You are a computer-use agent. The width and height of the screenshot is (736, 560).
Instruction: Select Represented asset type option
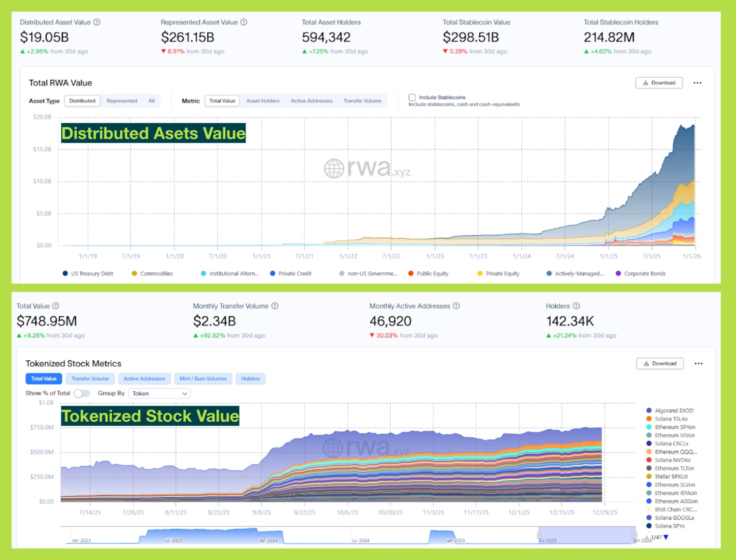[x=122, y=101]
